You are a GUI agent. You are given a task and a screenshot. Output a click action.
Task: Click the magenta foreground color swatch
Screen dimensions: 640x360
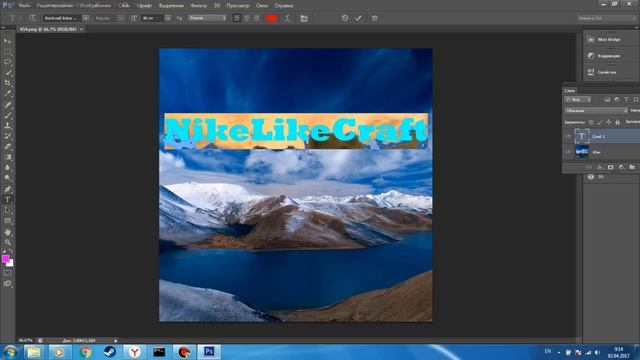click(5, 259)
